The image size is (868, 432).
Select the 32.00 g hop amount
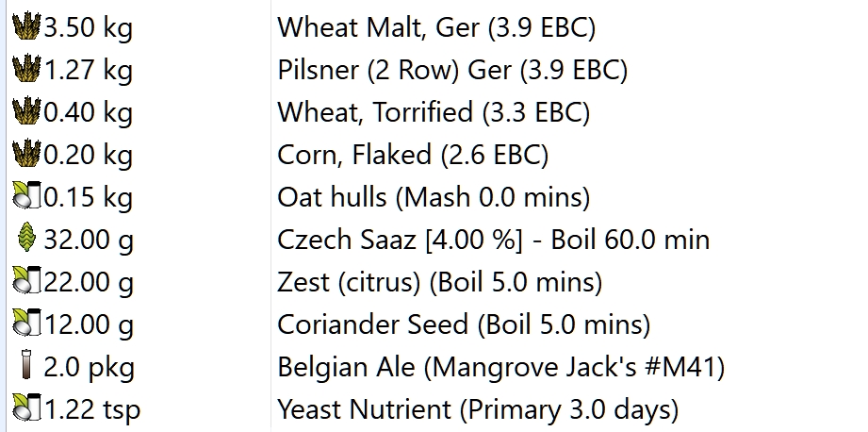click(89, 240)
